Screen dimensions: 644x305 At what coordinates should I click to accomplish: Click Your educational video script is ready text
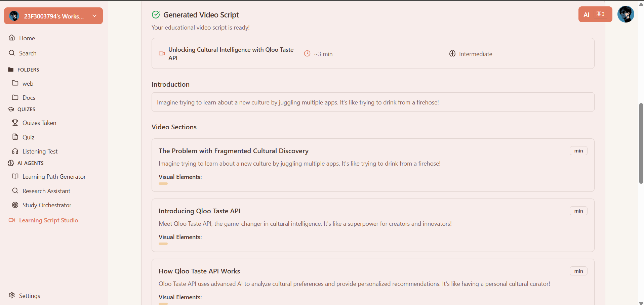click(x=201, y=28)
